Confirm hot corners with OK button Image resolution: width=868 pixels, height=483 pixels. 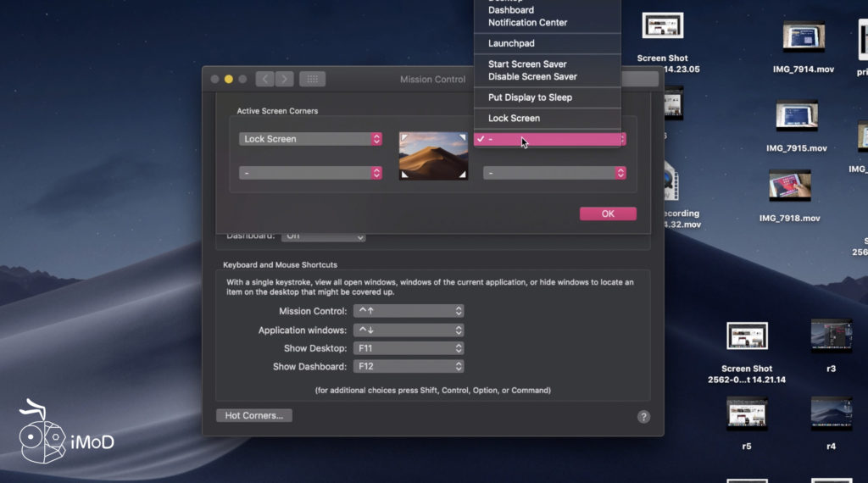(x=608, y=214)
